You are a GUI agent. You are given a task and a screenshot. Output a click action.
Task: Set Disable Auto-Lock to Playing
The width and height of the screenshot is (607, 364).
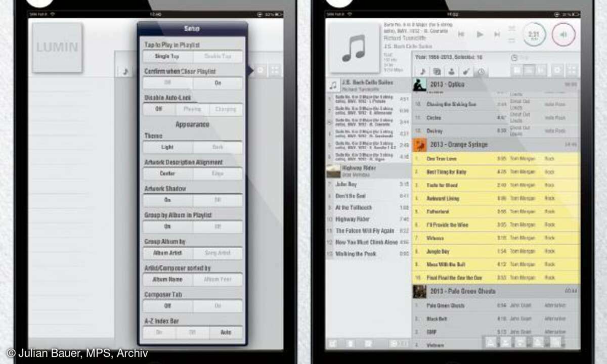coord(193,109)
